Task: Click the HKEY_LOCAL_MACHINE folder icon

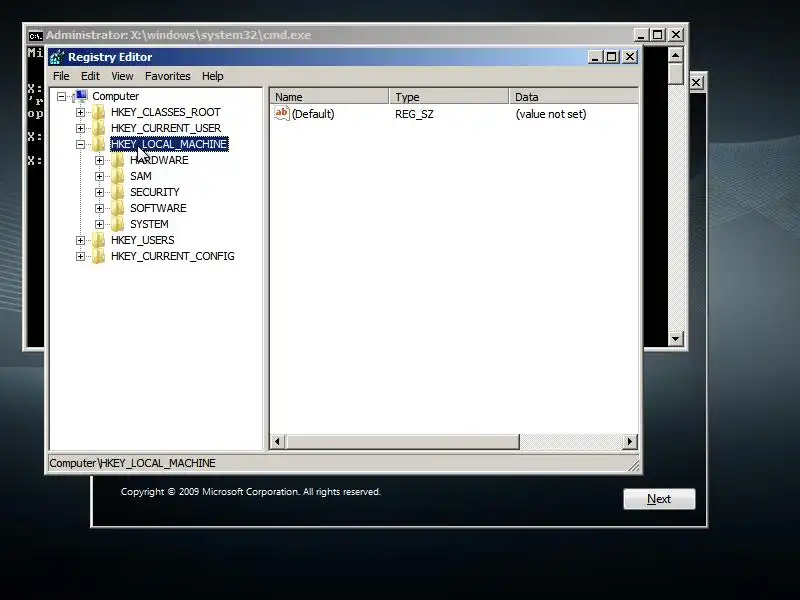Action: click(98, 144)
